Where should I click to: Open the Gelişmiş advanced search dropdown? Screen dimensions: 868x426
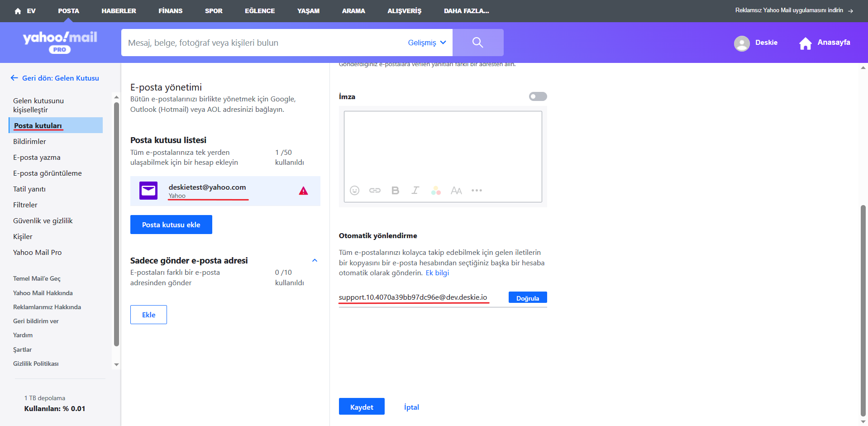tap(427, 43)
